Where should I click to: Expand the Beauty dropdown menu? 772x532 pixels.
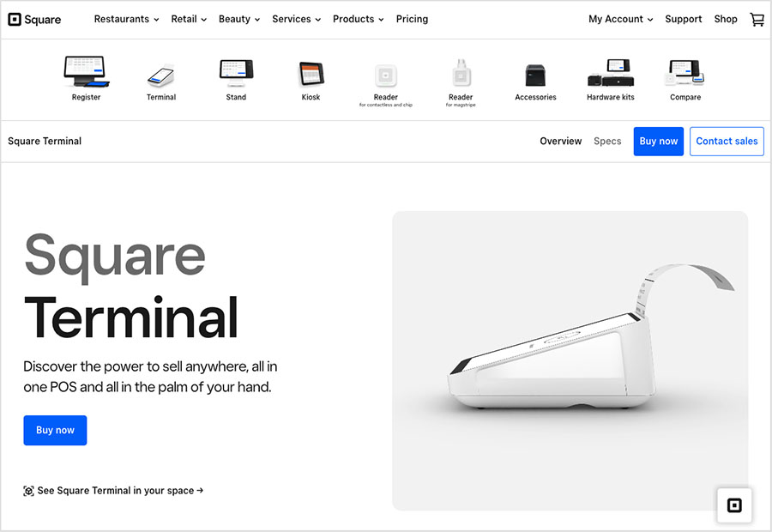(239, 19)
